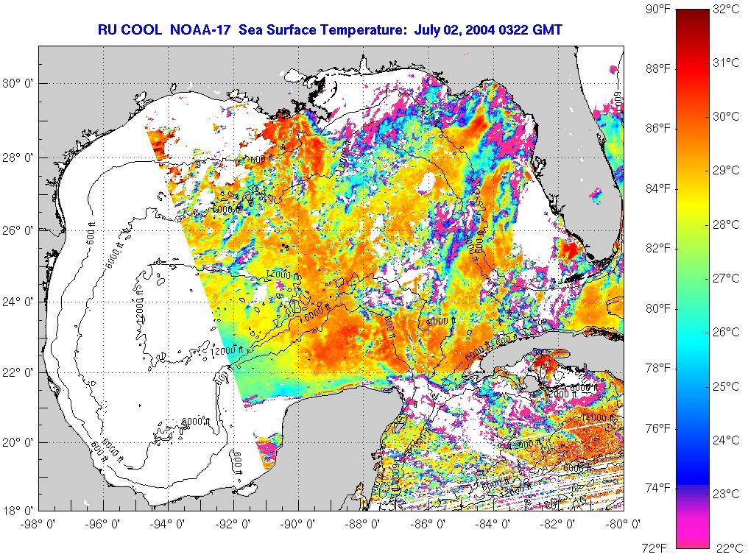Click the '88°F' colorbar label
This screenshot has width=748, height=560.
tap(658, 69)
